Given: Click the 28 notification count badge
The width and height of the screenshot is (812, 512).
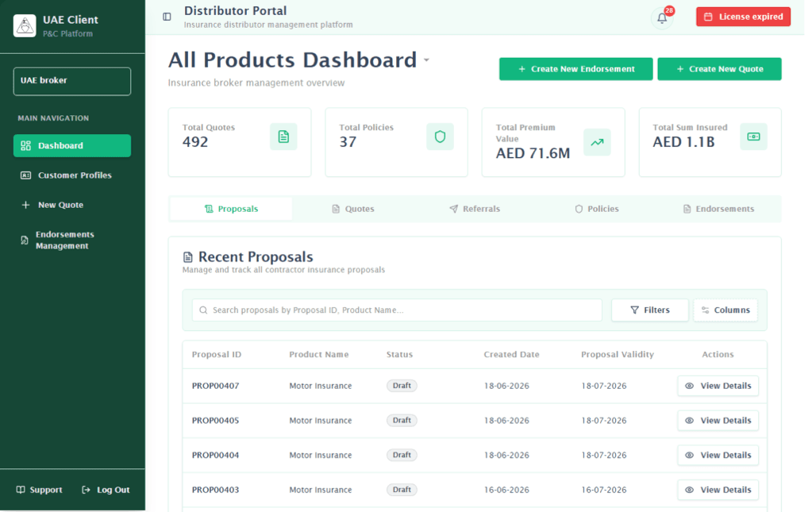Looking at the screenshot, I should (x=670, y=11).
